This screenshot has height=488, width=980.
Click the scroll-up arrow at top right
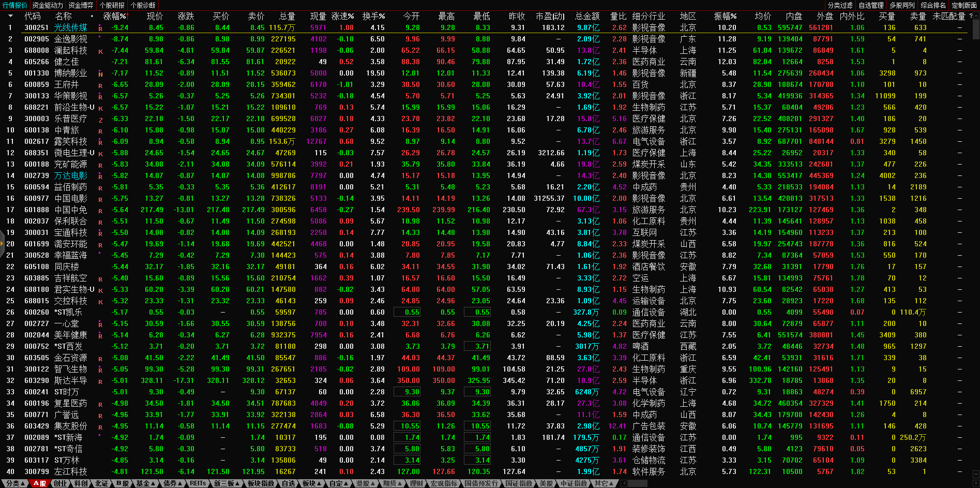975,16
